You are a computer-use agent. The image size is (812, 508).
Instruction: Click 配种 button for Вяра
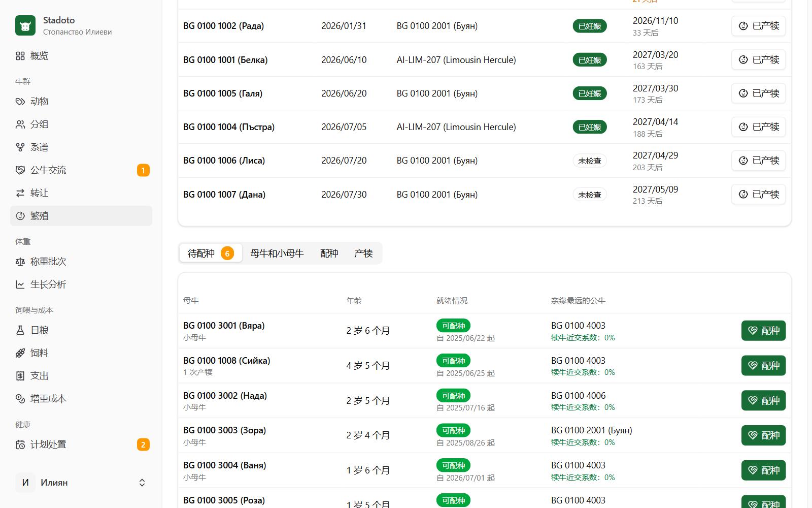pos(763,331)
